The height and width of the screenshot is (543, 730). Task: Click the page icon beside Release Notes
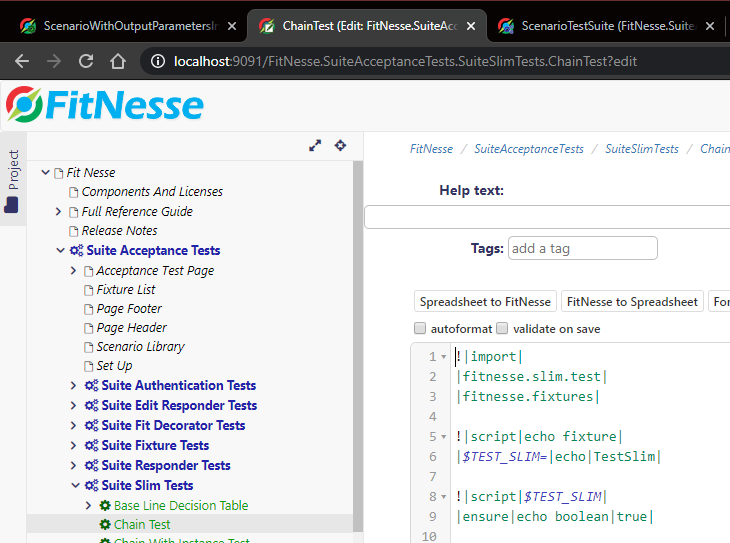point(74,231)
